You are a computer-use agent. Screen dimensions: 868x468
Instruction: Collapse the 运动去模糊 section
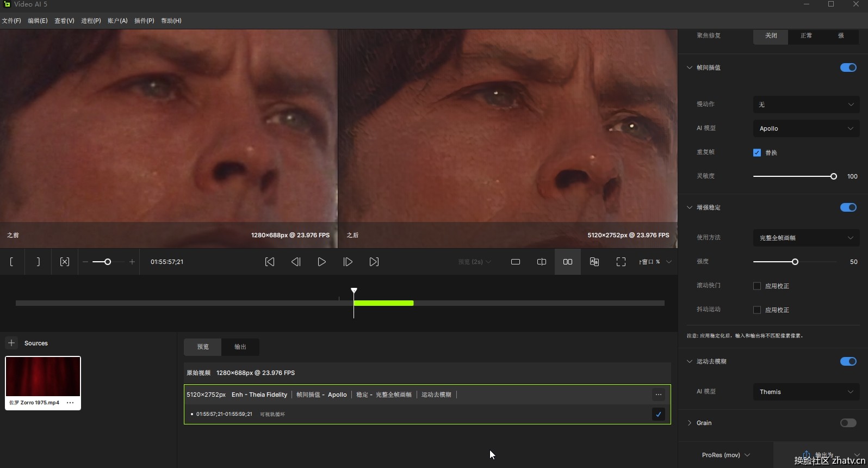tap(690, 361)
